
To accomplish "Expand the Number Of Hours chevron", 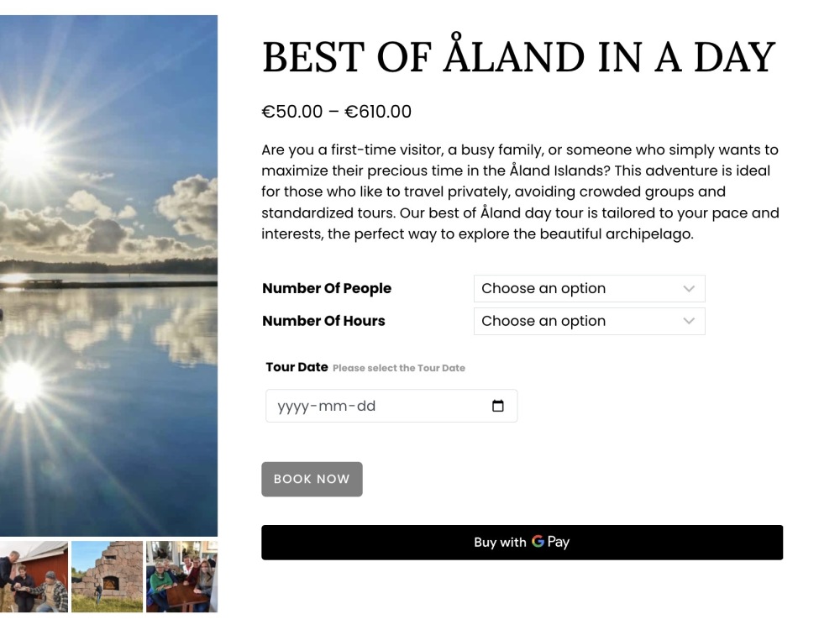I will point(689,321).
